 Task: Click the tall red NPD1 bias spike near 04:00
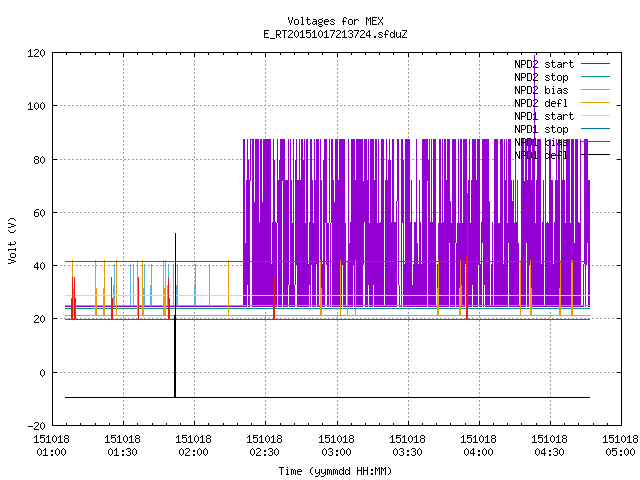click(467, 256)
